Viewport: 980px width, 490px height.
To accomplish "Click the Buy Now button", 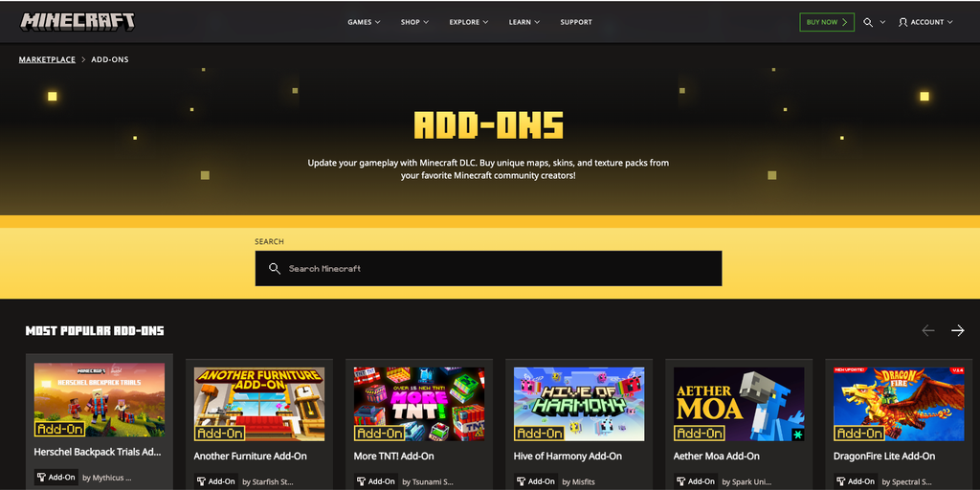I will point(826,22).
